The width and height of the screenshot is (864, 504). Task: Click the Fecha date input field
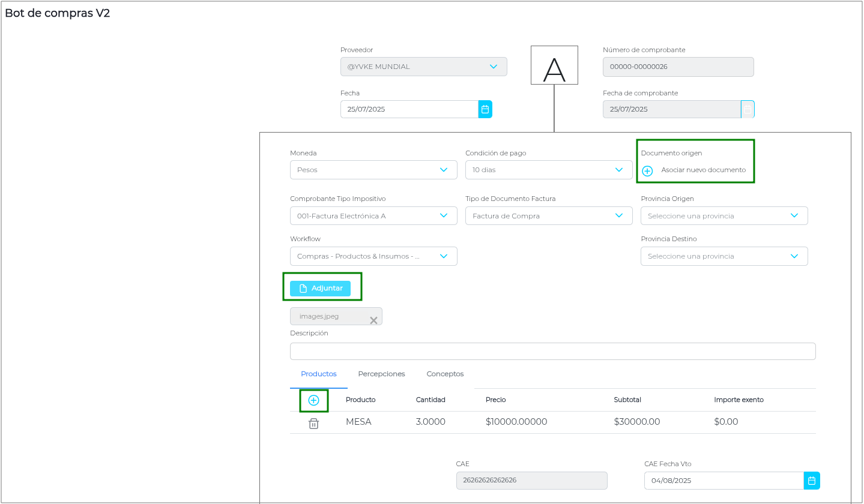pos(409,109)
